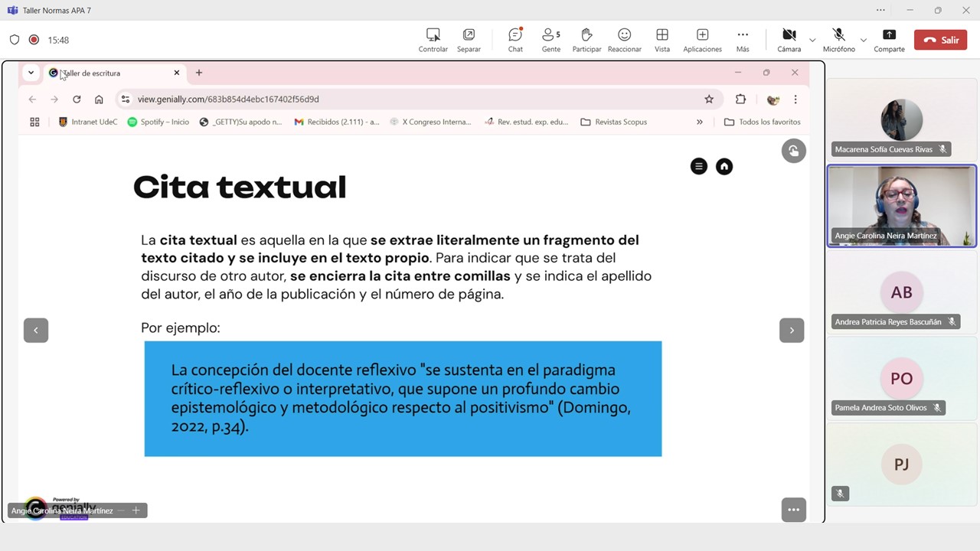Open Revistas Scopus bookmarks folder
The image size is (980, 551).
(x=614, y=122)
